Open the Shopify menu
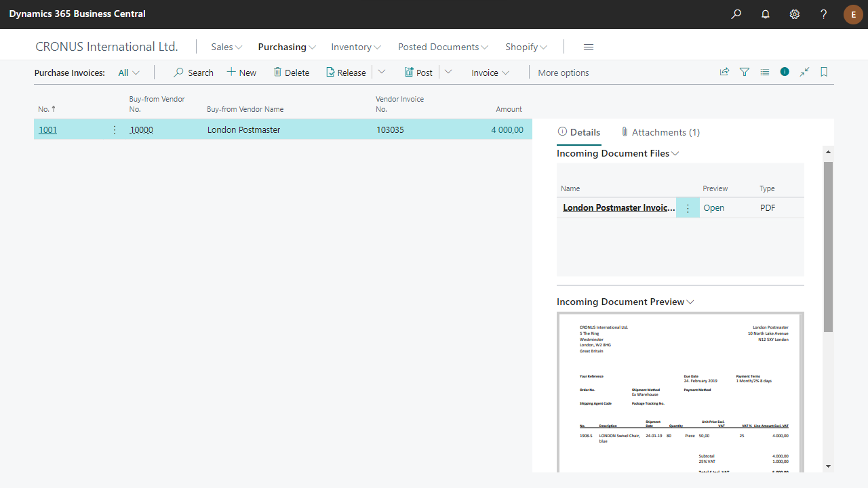Screen dimensions: 868x488 click(x=526, y=47)
